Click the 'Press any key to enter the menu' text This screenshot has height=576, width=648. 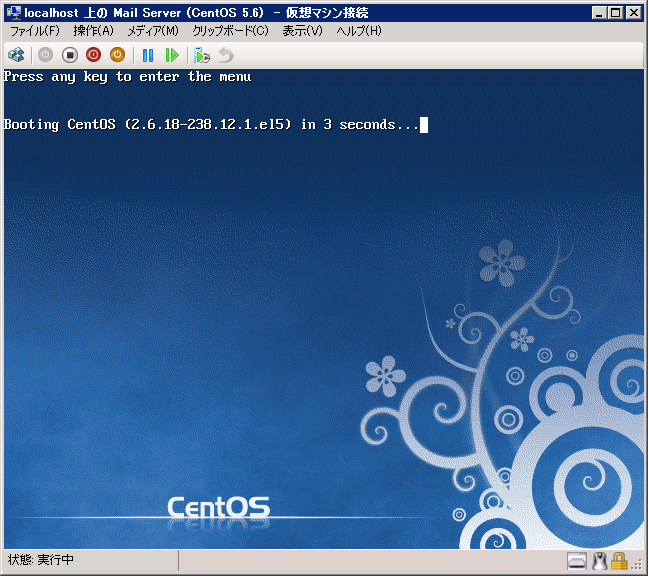pyautogui.click(x=128, y=77)
